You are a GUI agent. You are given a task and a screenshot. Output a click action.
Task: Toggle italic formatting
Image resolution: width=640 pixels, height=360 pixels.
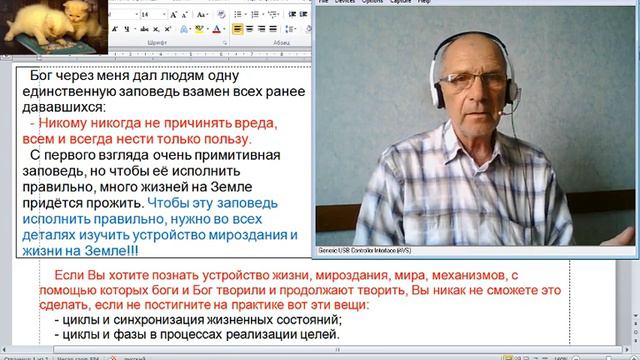coord(115,29)
